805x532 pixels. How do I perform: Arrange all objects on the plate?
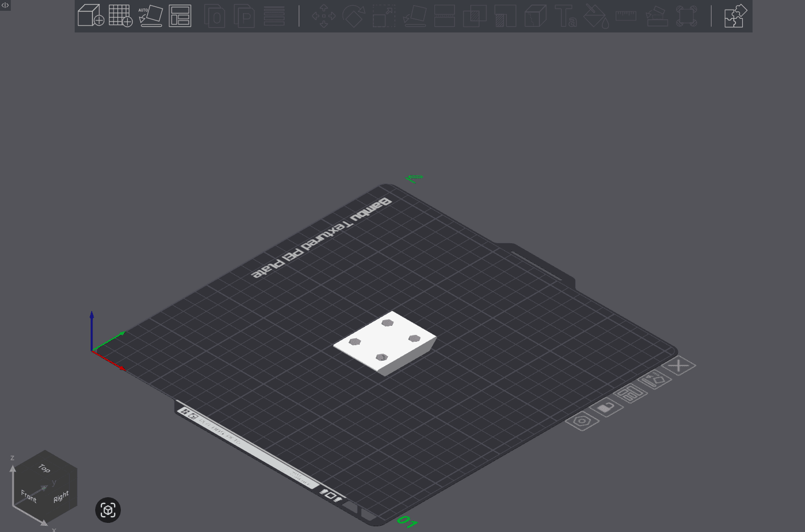click(x=179, y=16)
